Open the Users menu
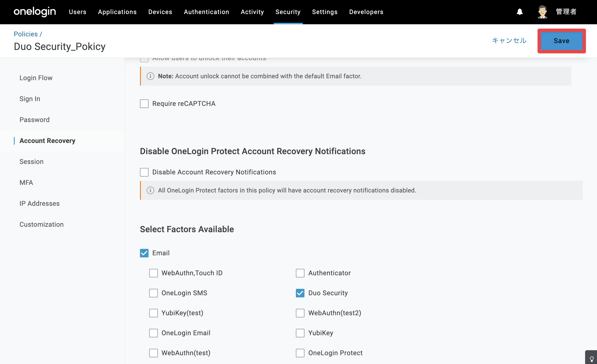 [78, 12]
